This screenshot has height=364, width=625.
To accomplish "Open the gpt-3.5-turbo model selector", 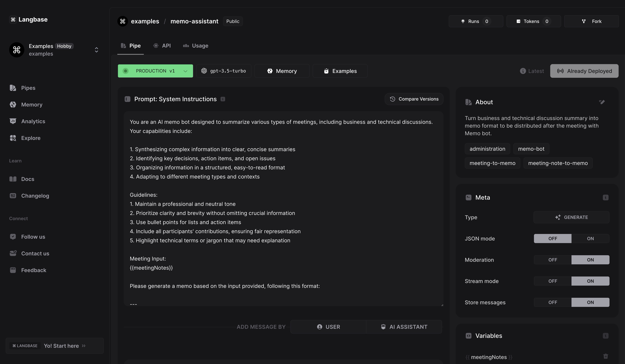I will click(x=224, y=71).
